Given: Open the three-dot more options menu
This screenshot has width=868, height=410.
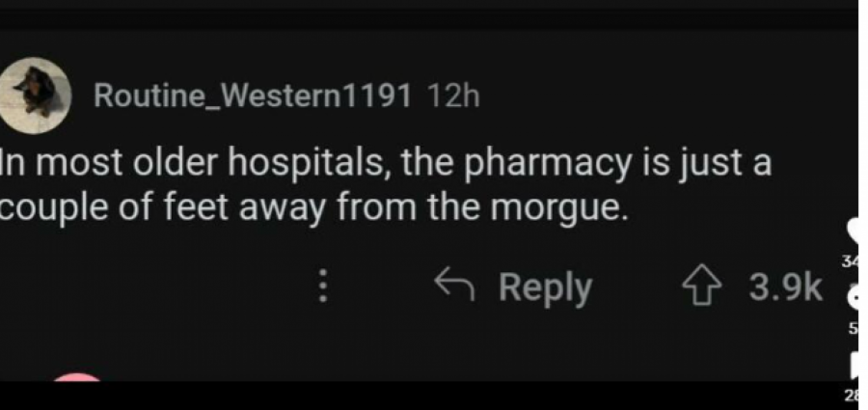Looking at the screenshot, I should click(x=324, y=286).
